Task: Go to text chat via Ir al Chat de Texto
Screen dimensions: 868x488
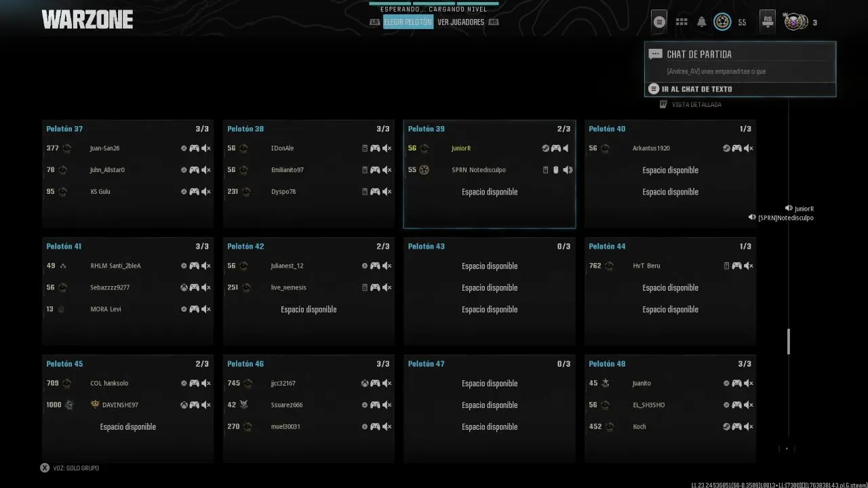Action: (x=740, y=89)
